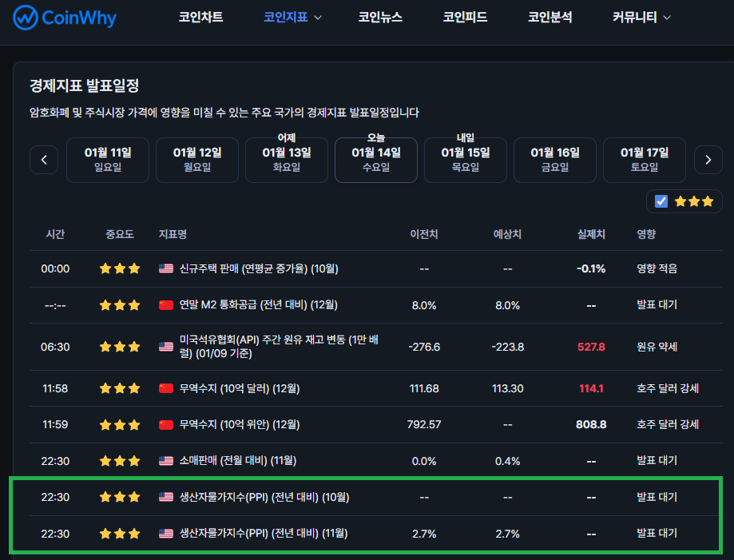
Task: Click US flag on 신규주택 판매 row
Action: click(x=166, y=269)
